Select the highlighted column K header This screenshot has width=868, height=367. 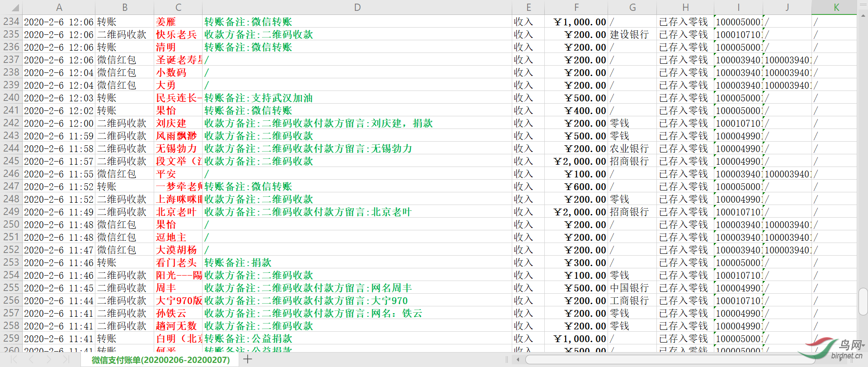pos(836,7)
